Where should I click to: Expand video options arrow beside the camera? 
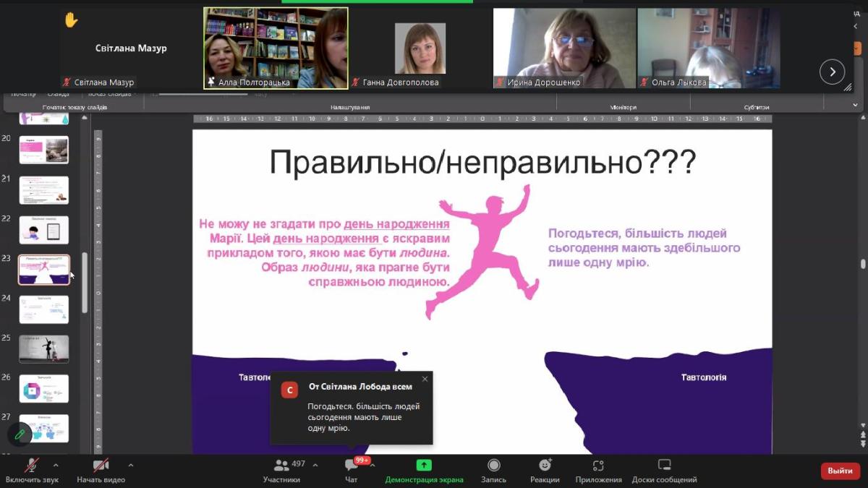pos(130,465)
